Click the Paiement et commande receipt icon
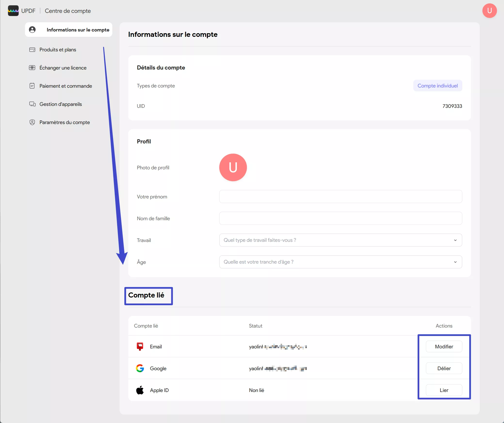 tap(32, 86)
